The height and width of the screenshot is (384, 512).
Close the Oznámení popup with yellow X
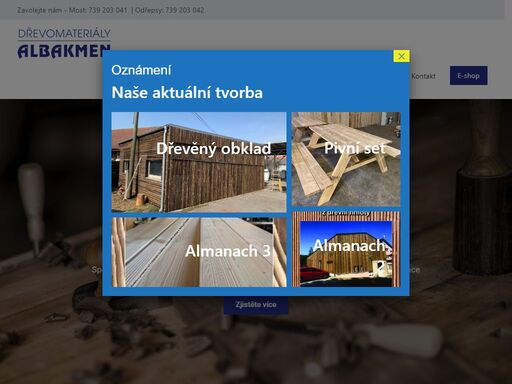[x=401, y=56]
